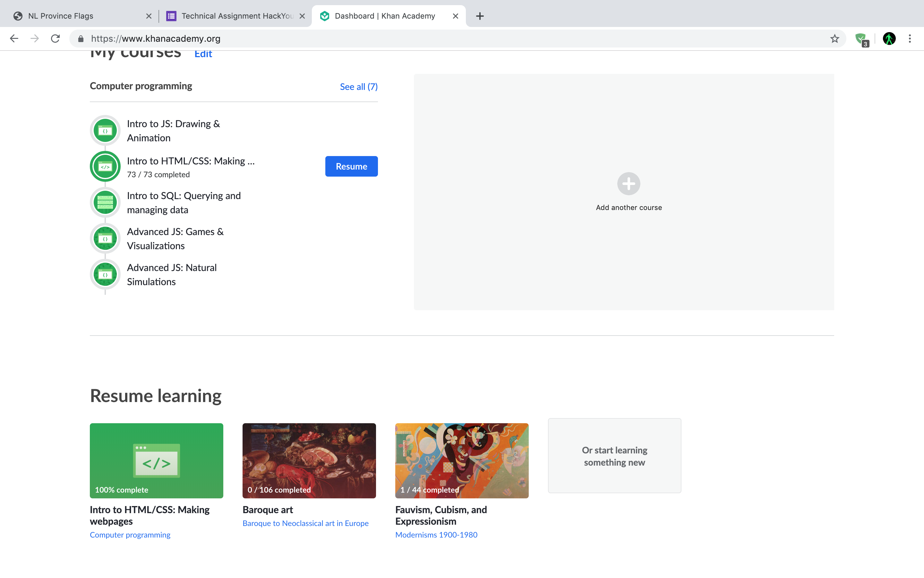Go back to the previous page
Image resolution: width=924 pixels, height=578 pixels.
[x=14, y=39]
